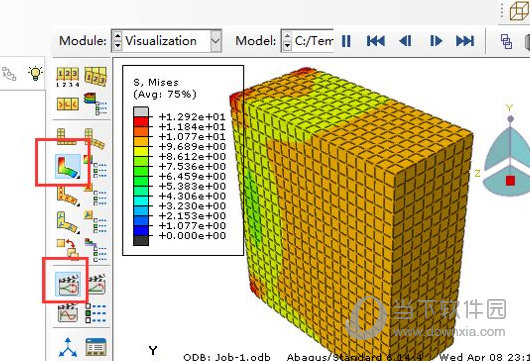Allow Multiple Plot States icon
Image resolution: width=530 pixels, height=361 pixels.
69,249
